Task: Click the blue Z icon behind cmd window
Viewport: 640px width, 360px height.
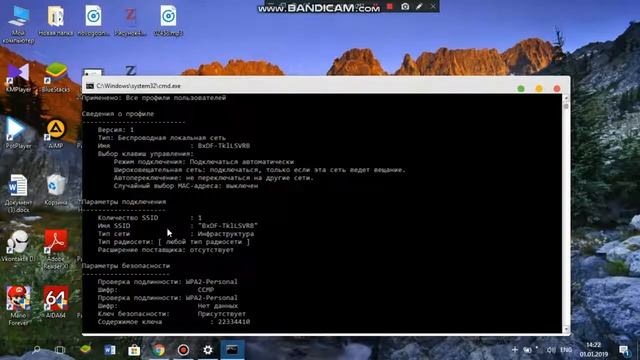Action: (131, 70)
